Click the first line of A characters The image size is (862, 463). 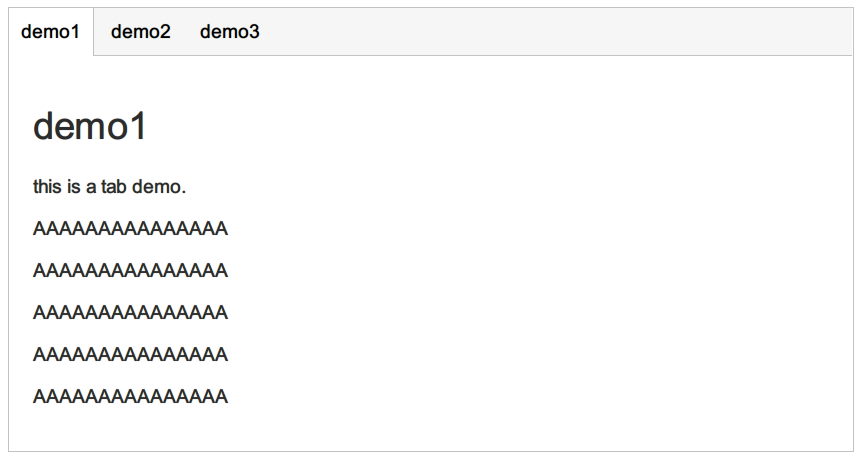tap(130, 229)
